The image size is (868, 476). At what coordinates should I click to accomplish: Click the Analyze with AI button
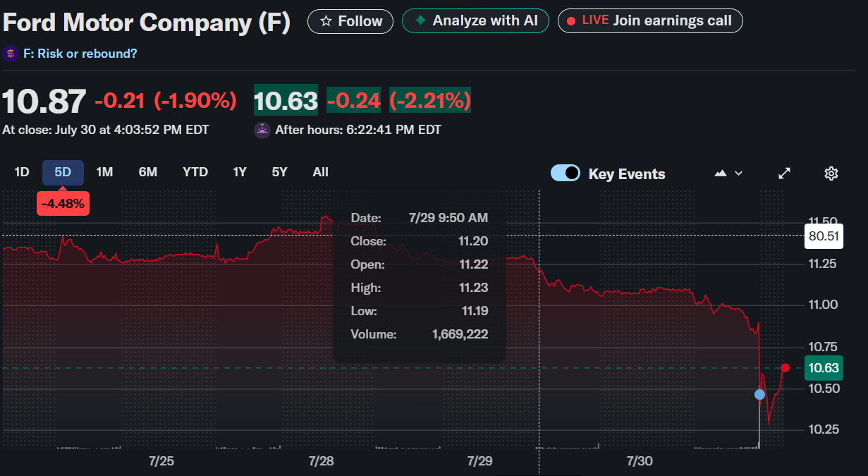point(475,21)
